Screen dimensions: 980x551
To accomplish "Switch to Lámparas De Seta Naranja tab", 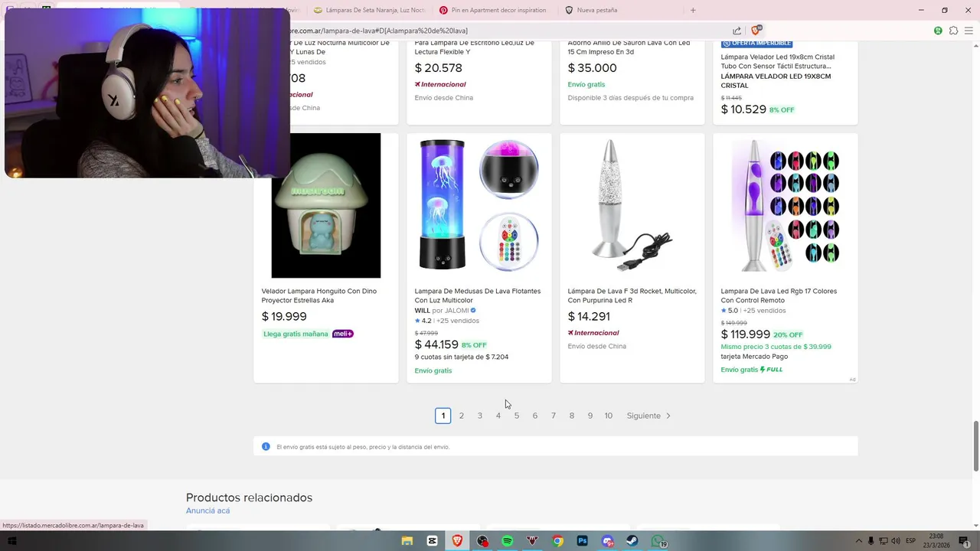I will (x=369, y=10).
